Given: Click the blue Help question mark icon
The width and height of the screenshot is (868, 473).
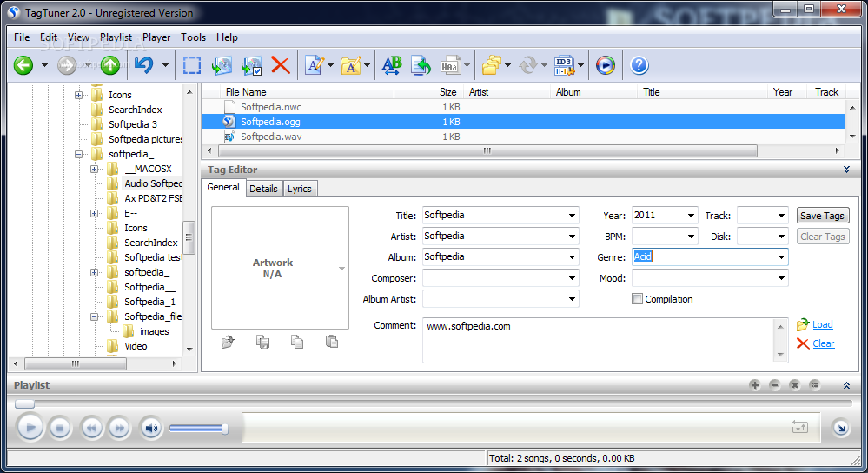Looking at the screenshot, I should (x=639, y=65).
